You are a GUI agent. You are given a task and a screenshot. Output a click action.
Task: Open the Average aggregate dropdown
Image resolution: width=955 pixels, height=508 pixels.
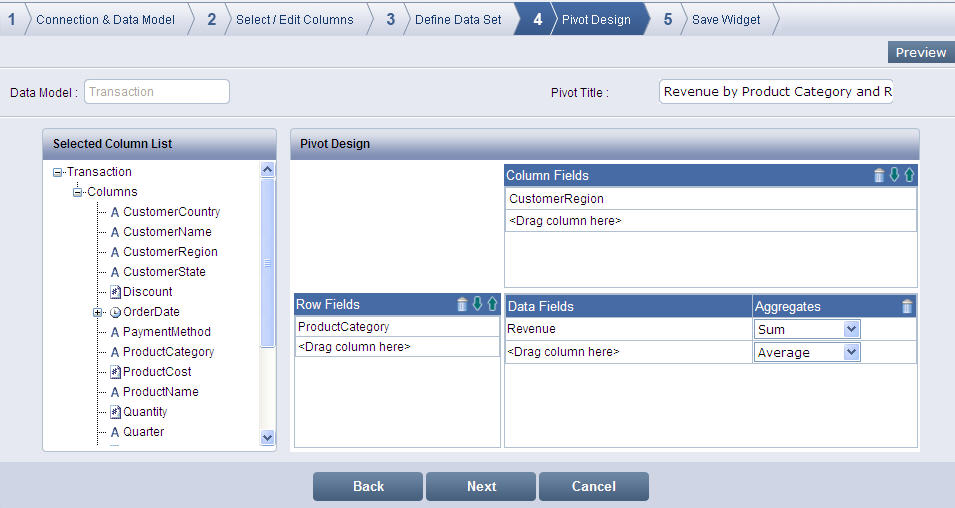coord(851,352)
